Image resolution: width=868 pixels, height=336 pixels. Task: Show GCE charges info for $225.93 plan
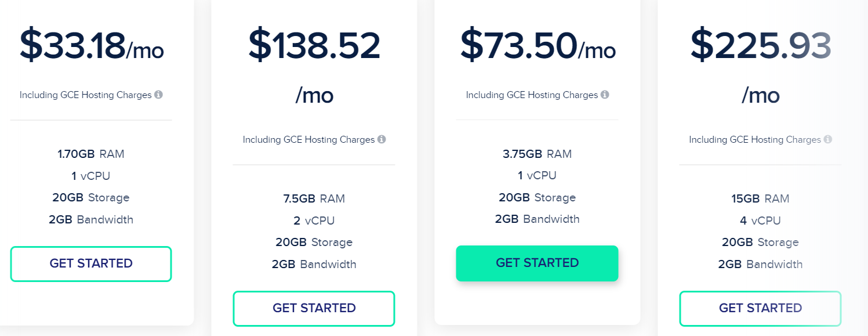828,139
